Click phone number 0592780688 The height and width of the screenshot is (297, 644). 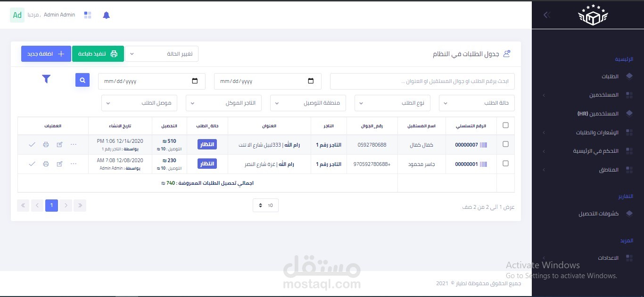(372, 145)
